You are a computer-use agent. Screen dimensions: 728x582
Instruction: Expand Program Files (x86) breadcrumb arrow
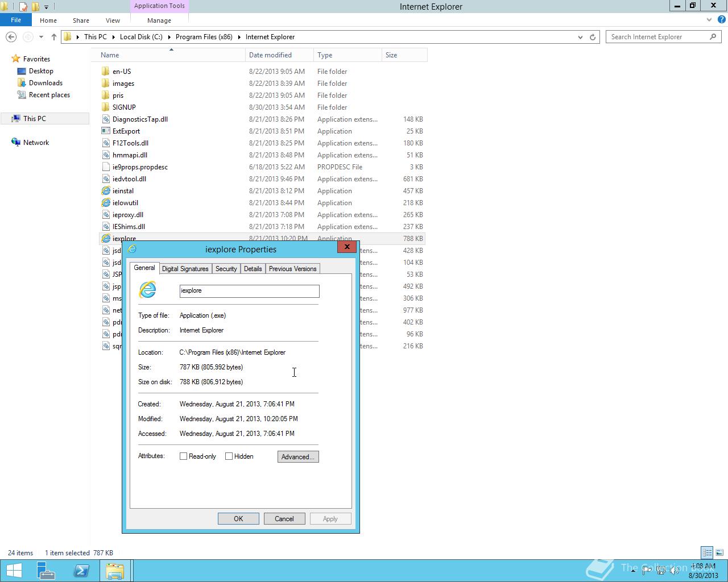(239, 37)
